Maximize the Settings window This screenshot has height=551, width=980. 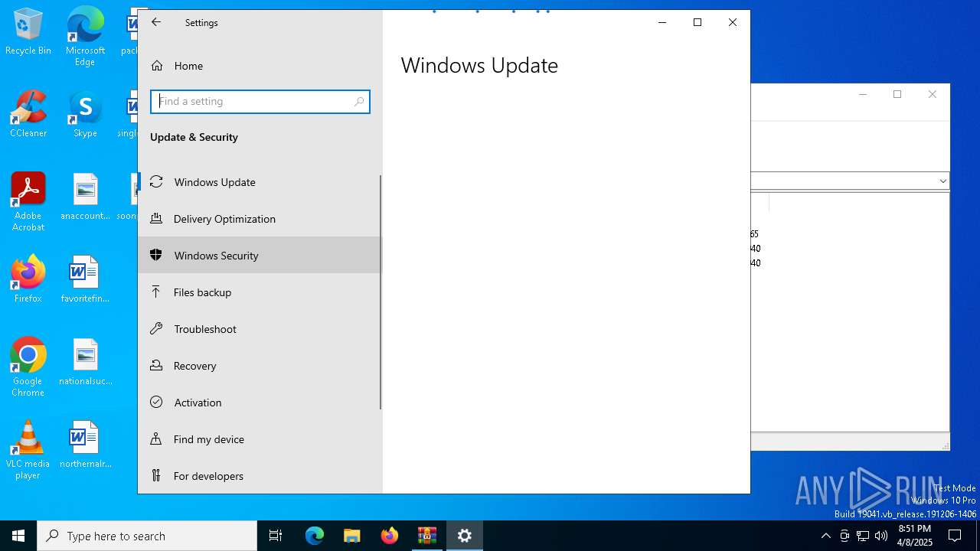point(697,22)
